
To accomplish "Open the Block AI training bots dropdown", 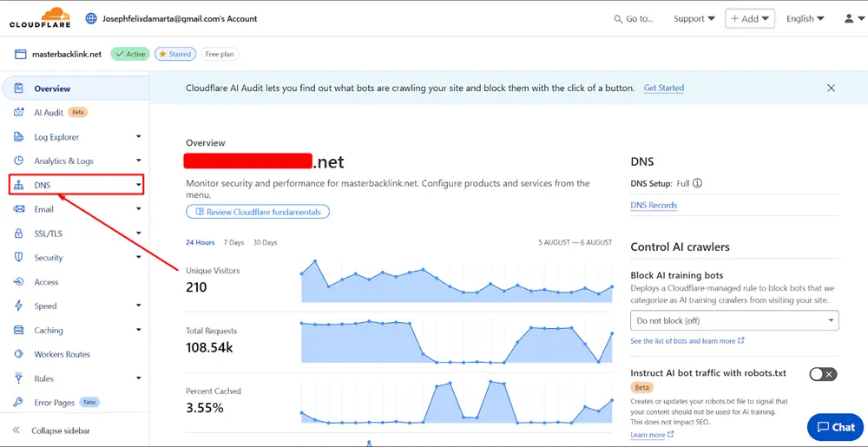I will click(733, 321).
